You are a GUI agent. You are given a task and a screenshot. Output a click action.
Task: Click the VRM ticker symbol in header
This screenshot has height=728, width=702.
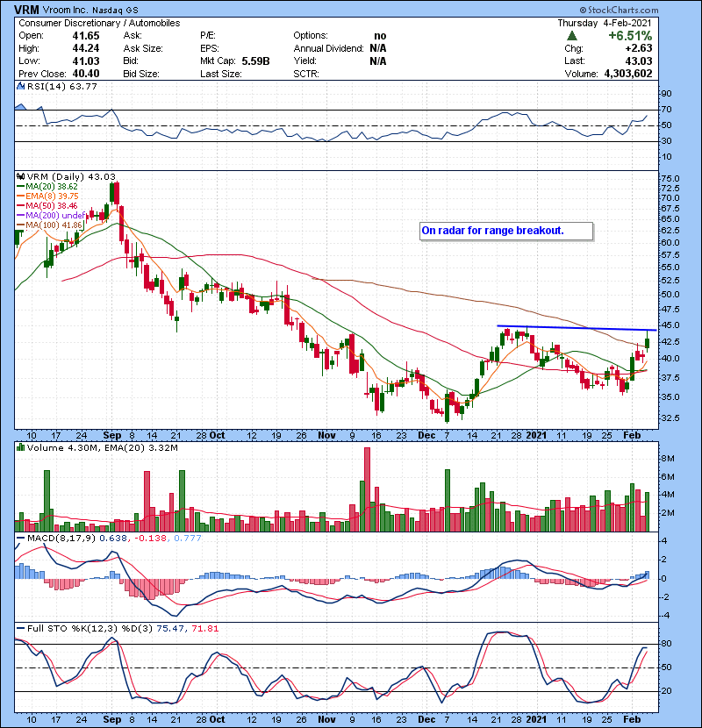point(26,10)
